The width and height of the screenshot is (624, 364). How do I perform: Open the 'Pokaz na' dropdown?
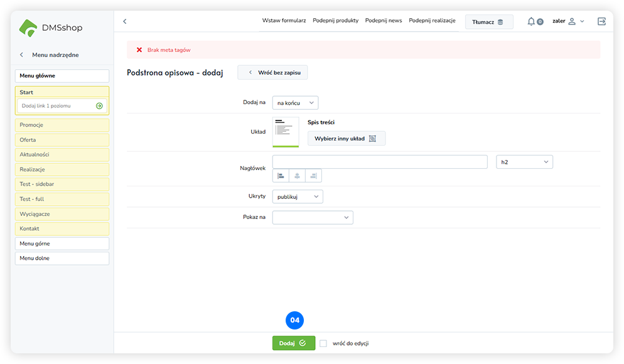point(313,217)
